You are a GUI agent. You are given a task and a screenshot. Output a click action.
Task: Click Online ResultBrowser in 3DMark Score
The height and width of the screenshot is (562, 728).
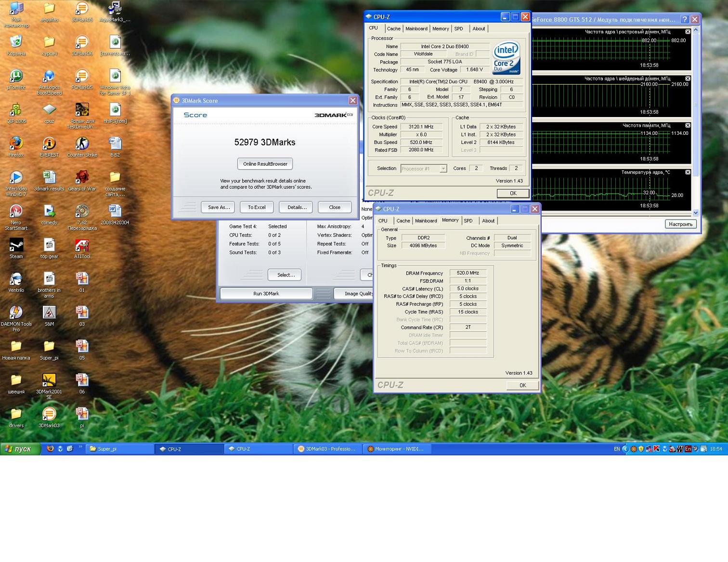click(265, 164)
